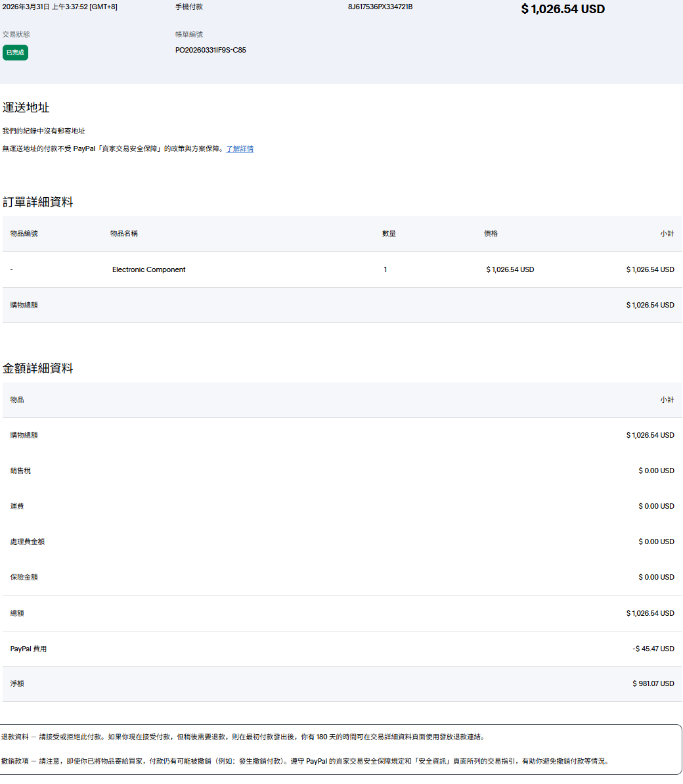Click the 運費 row label
The image size is (683, 784).
tap(17, 506)
